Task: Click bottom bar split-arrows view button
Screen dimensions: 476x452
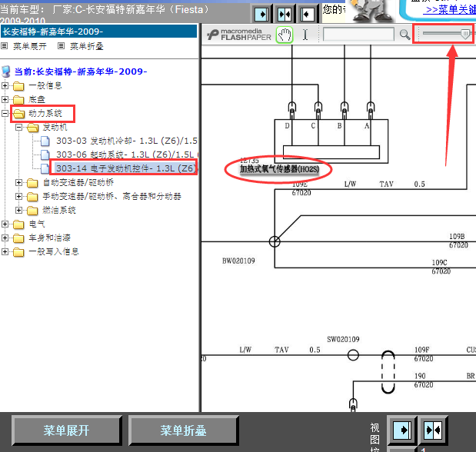Action: pyautogui.click(x=433, y=430)
